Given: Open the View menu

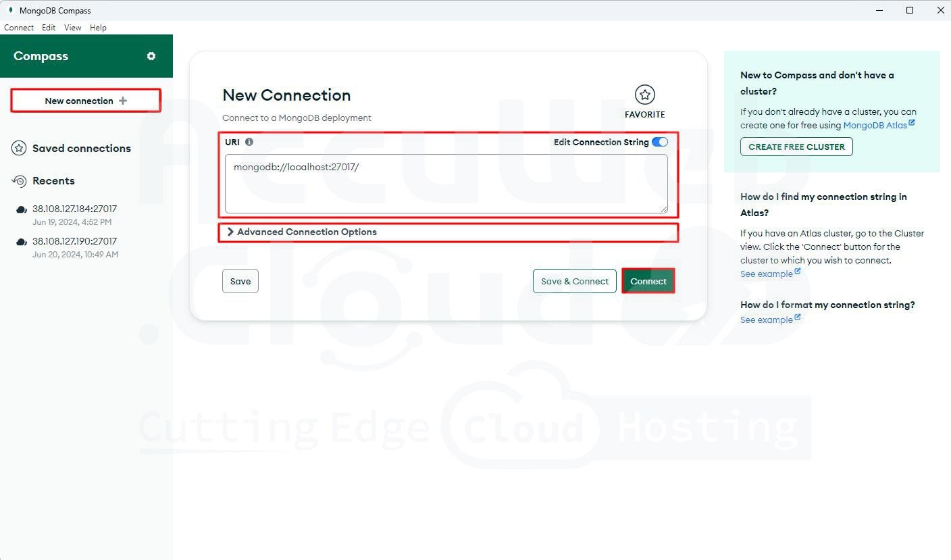Looking at the screenshot, I should pos(73,28).
